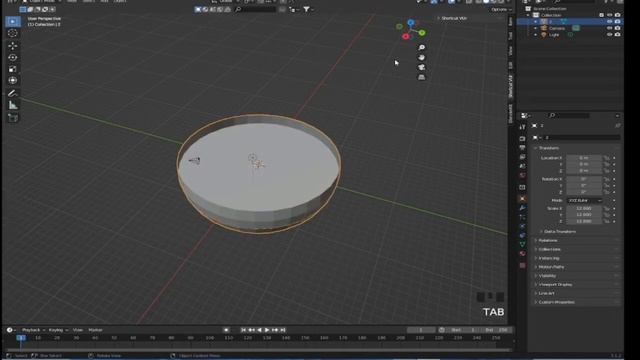Expand the Visibility panel

click(547, 276)
